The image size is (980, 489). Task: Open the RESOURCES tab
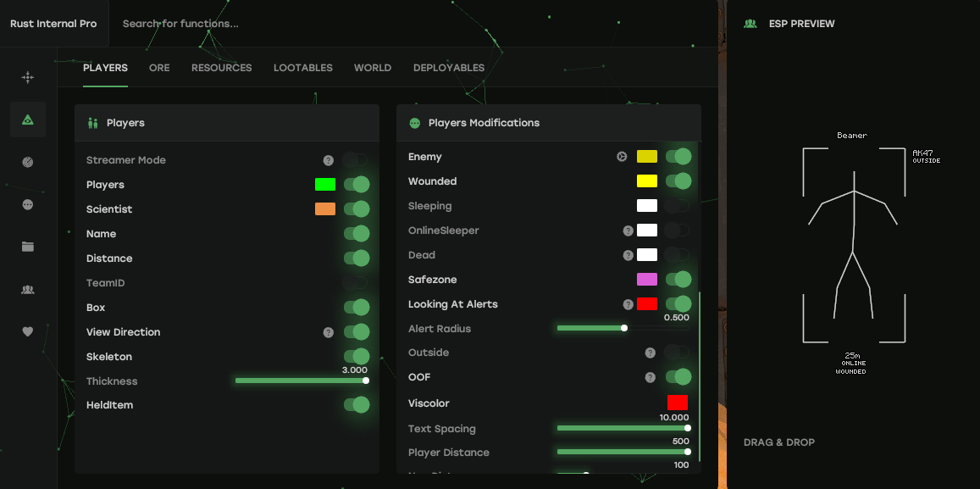(x=222, y=68)
